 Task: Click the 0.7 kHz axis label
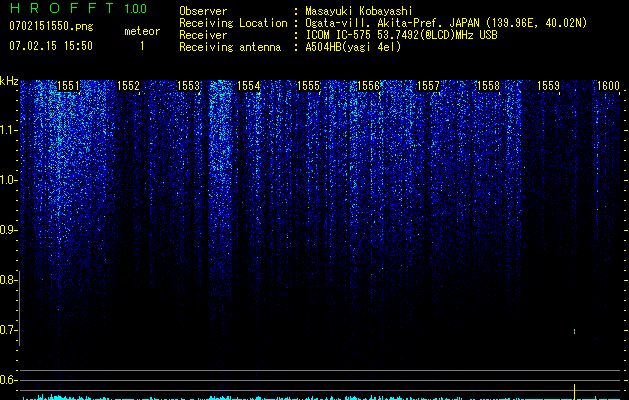[x=8, y=330]
